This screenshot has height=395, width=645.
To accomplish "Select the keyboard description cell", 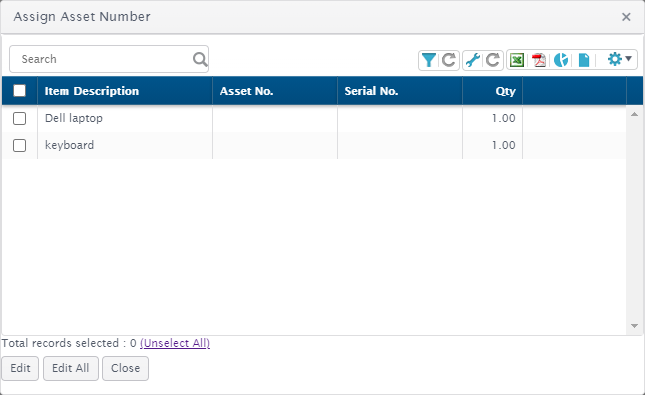I will [125, 145].
